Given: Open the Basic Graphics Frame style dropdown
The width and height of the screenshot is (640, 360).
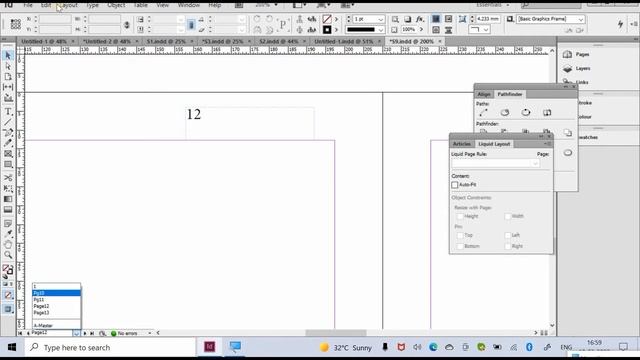Looking at the screenshot, I should [x=580, y=19].
